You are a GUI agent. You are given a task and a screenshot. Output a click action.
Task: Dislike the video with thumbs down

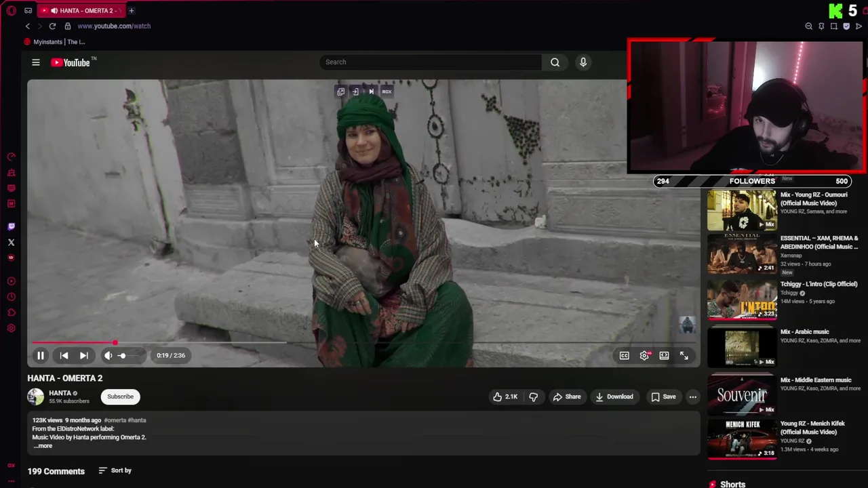[x=534, y=397]
